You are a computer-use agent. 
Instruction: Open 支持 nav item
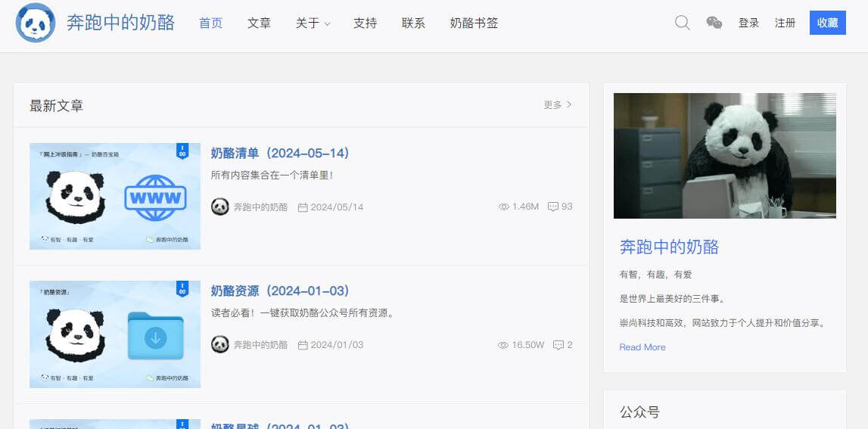(366, 23)
